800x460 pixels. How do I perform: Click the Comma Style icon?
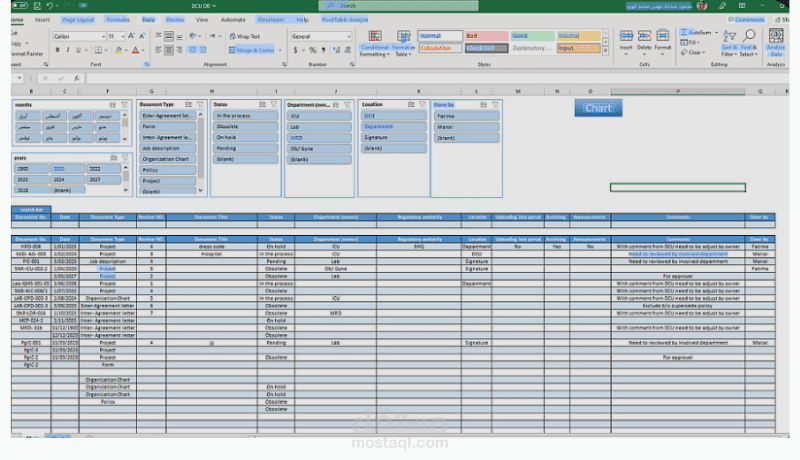(323, 50)
